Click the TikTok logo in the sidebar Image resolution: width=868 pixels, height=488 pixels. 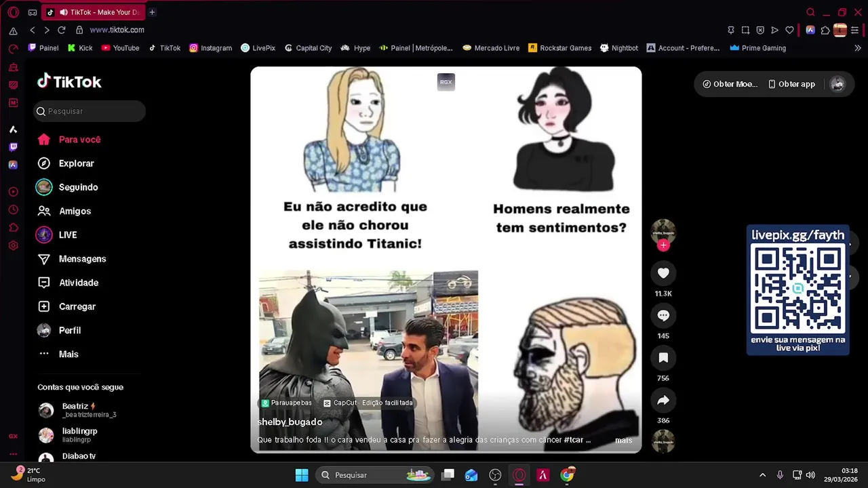pos(69,82)
